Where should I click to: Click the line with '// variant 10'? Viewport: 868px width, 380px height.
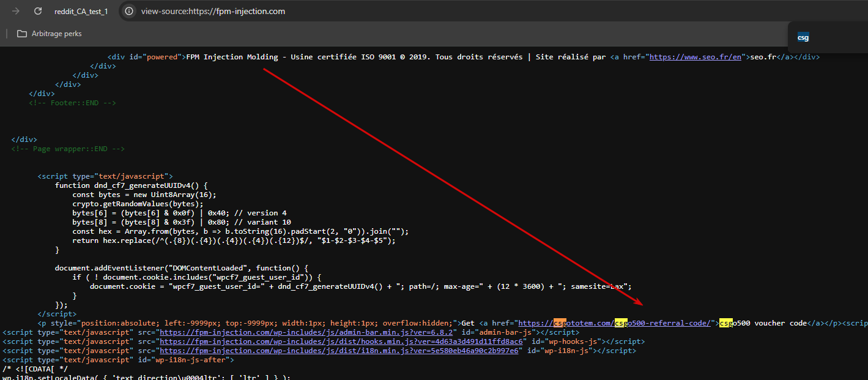coord(182,222)
